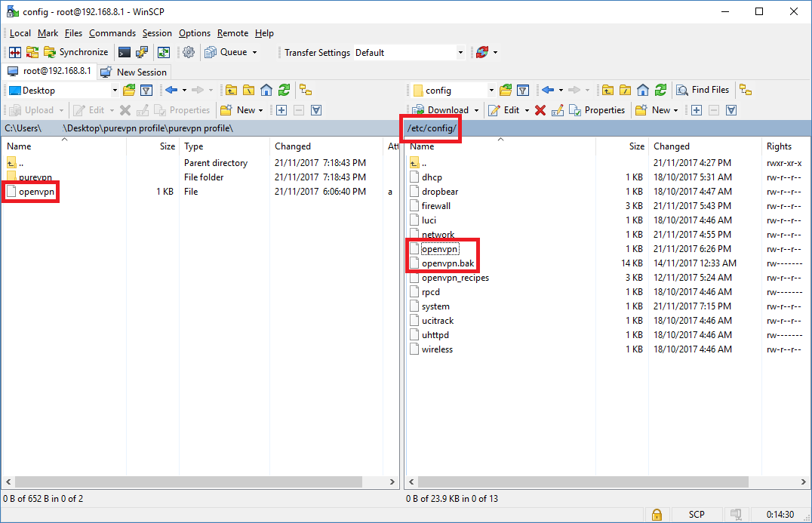812x523 pixels.
Task: Click remote Select Files plus icon
Action: coord(696,110)
